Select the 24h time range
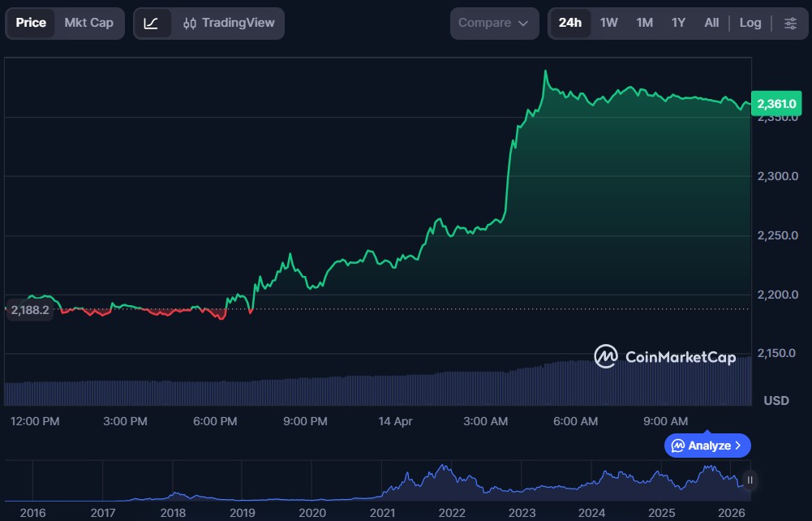Viewport: 812px width, 521px height. [x=569, y=23]
